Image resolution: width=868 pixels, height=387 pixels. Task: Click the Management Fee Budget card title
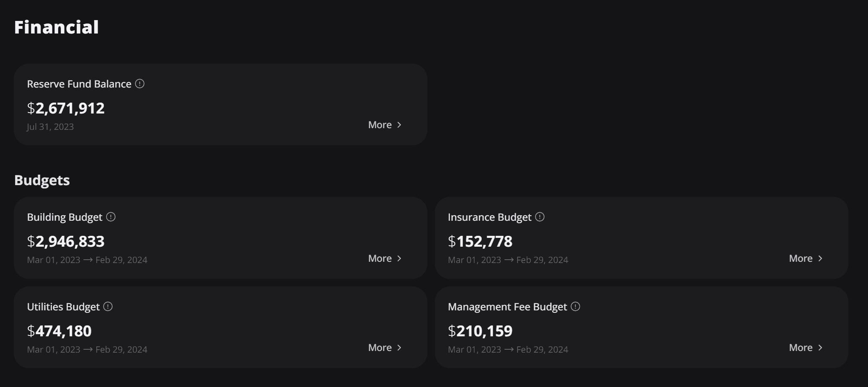tap(507, 307)
